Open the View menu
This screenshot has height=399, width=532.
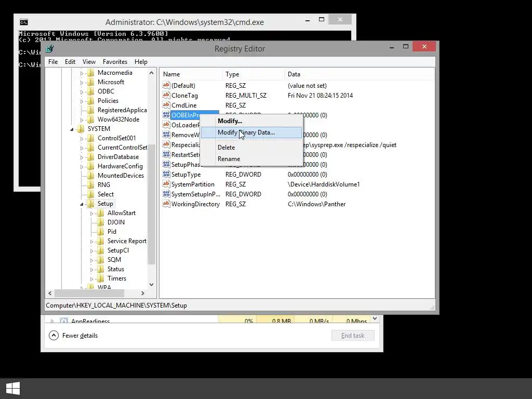click(89, 62)
